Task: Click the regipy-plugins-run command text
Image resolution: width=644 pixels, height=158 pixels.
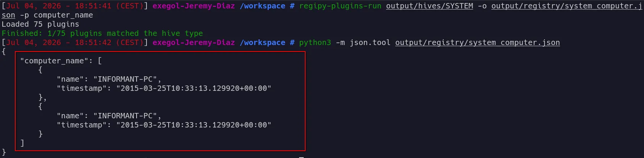Action: pyautogui.click(x=340, y=6)
